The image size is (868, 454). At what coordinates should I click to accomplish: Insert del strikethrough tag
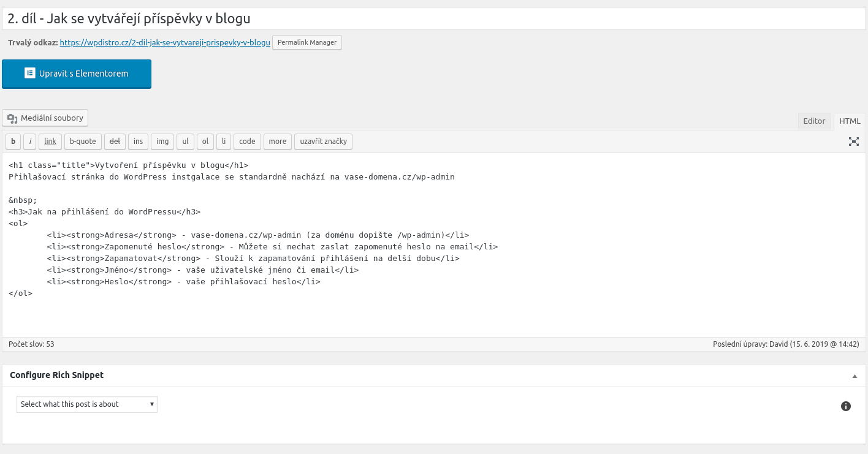coord(115,142)
